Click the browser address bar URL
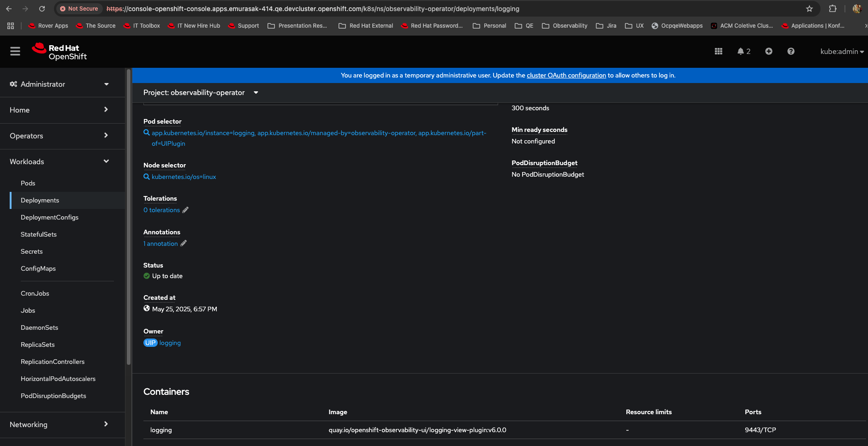This screenshot has width=868, height=446. 313,9
